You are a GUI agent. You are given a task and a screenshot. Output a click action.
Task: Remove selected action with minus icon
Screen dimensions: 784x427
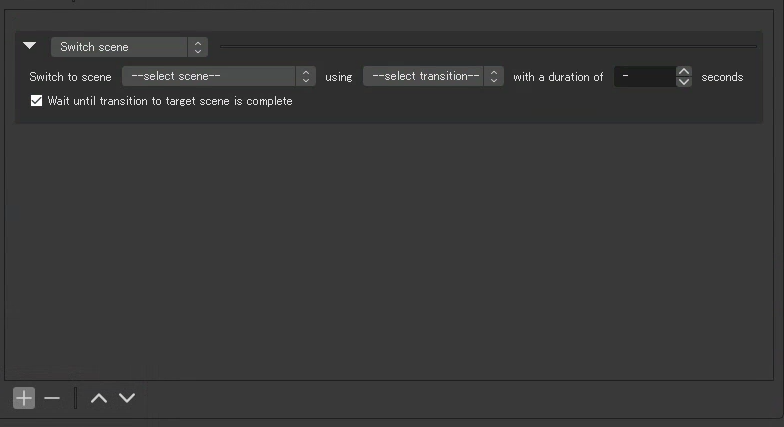click(x=52, y=398)
